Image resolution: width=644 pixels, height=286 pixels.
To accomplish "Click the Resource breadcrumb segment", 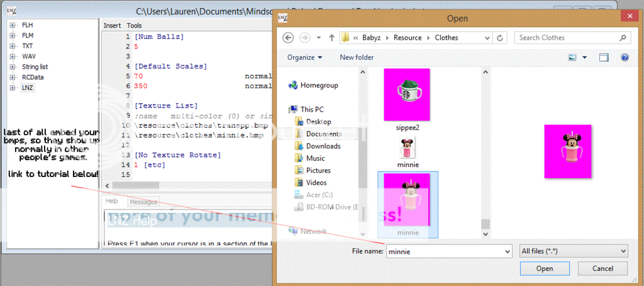I will pos(408,37).
